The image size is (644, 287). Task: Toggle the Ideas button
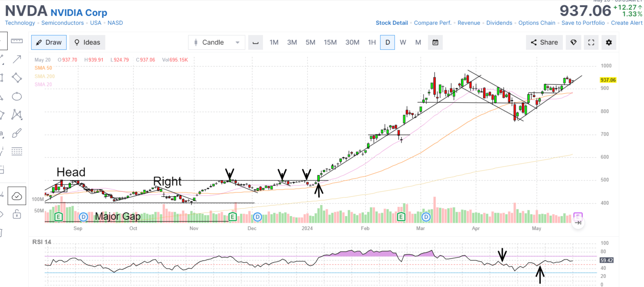point(87,42)
